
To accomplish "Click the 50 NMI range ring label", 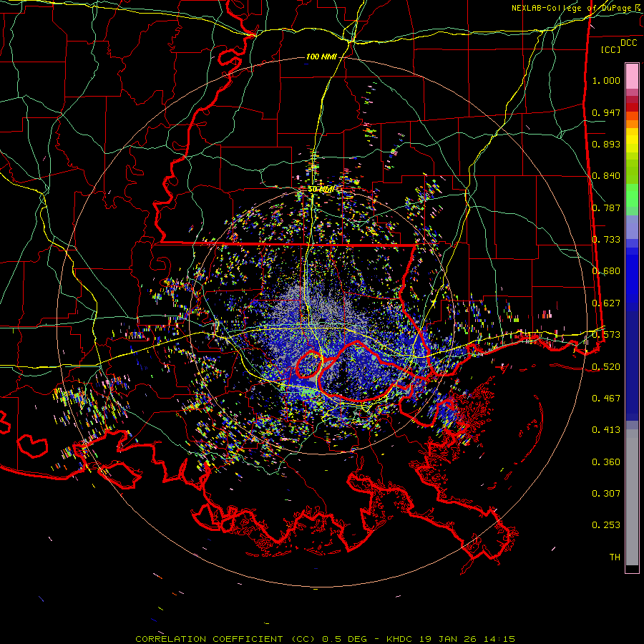I will 321,190.
